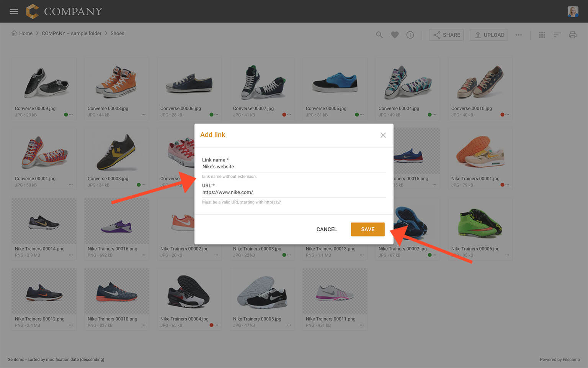Open options menu for Converse 00004.jpg
Image resolution: width=588 pixels, height=368 pixels.
point(434,115)
